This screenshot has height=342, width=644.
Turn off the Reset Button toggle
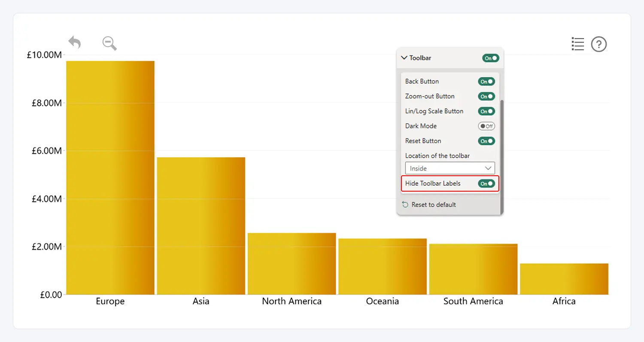click(486, 141)
